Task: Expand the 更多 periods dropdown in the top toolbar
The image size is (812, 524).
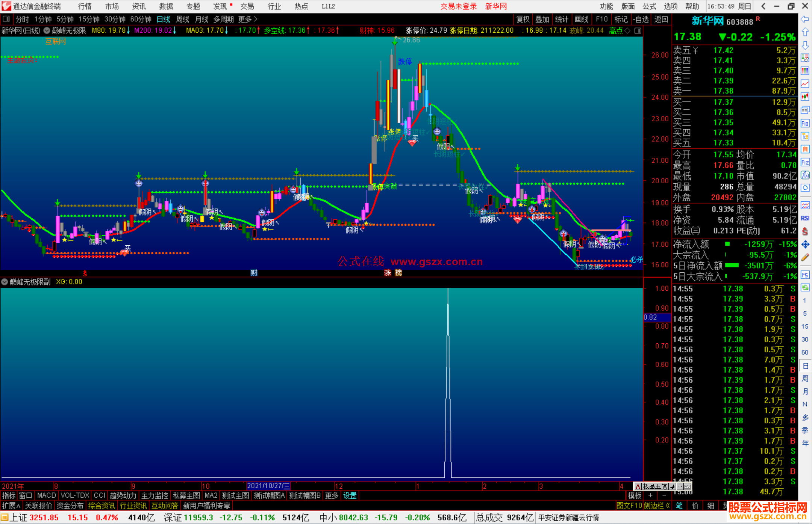Action: [248, 19]
